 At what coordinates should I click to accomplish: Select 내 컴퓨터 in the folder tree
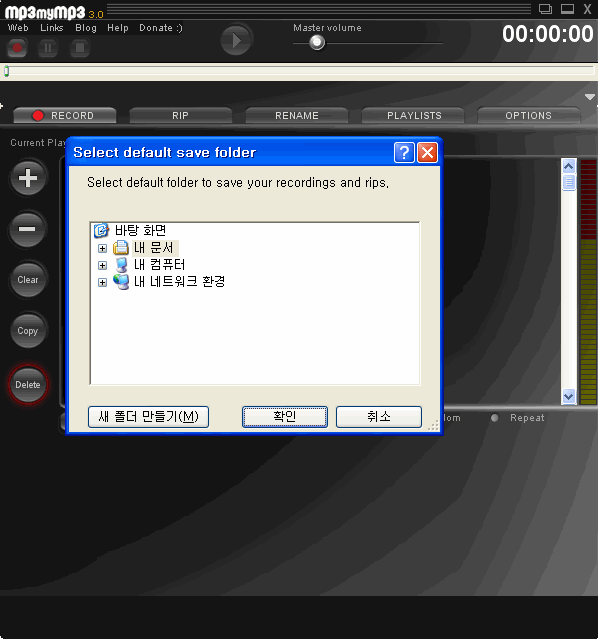[x=159, y=265]
